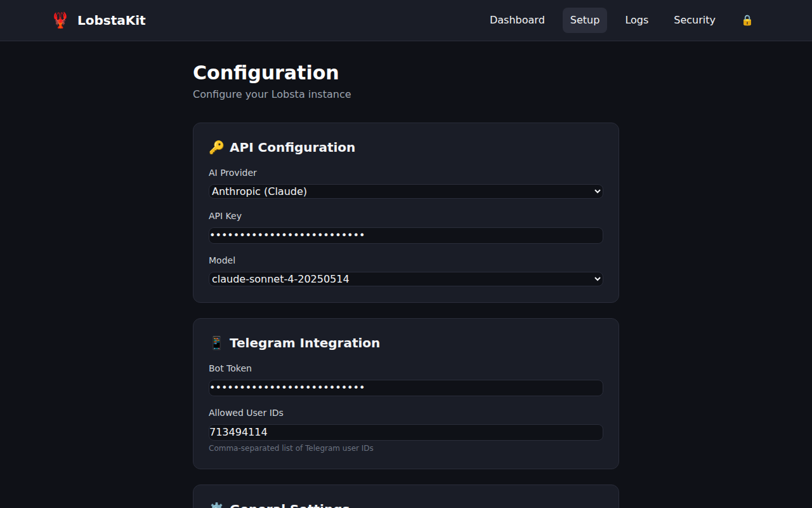Navigate to the Dashboard page

click(517, 20)
